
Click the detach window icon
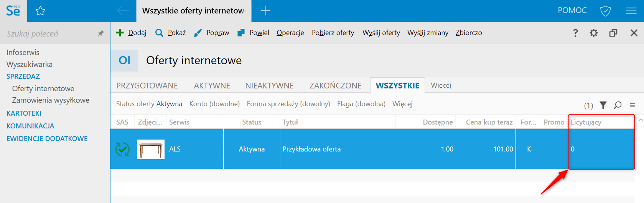pyautogui.click(x=613, y=33)
